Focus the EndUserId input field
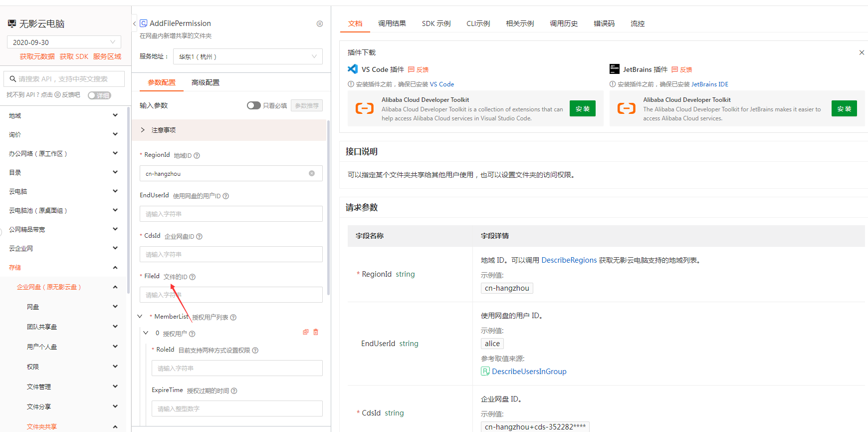The image size is (868, 432). pos(231,214)
